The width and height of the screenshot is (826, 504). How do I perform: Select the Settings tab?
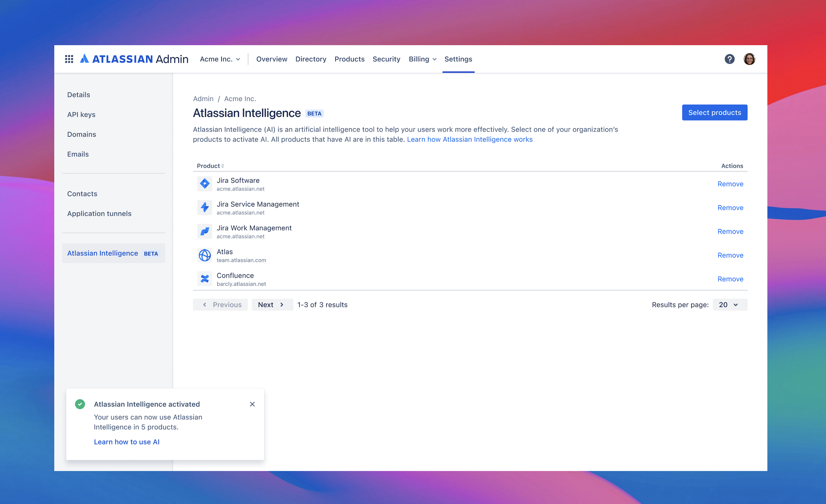click(458, 59)
